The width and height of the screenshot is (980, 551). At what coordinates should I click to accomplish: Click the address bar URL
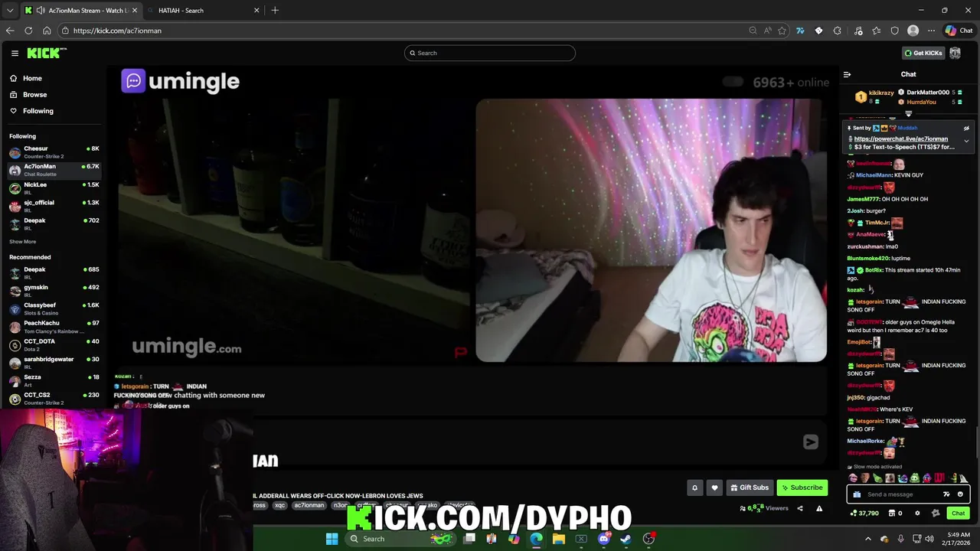[117, 31]
